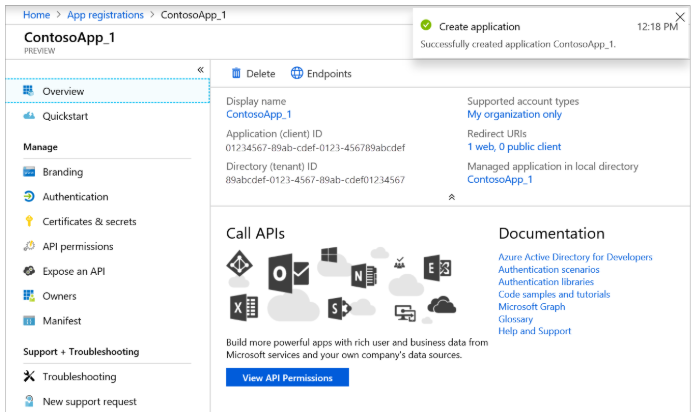Open Azure Active Directory for Developers link
The width and height of the screenshot is (694, 412).
(x=575, y=257)
